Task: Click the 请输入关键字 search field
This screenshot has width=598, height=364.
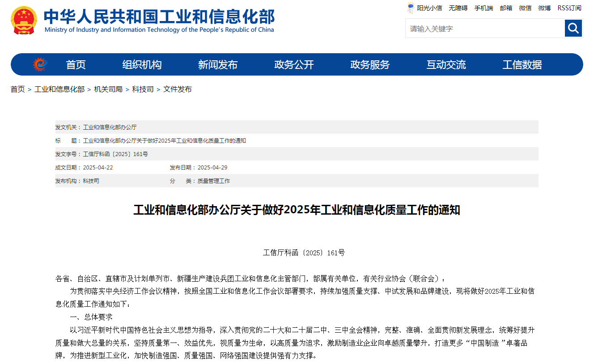Action: pyautogui.click(x=485, y=28)
